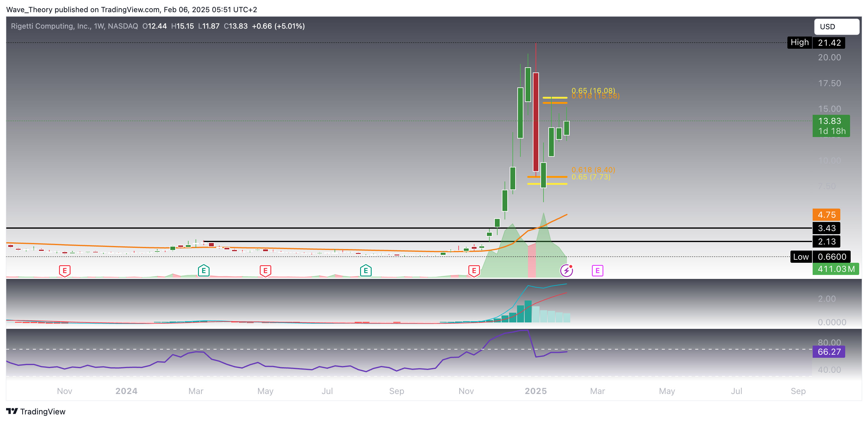
Task: Click the green earnings marker near March 2024
Action: (x=203, y=271)
